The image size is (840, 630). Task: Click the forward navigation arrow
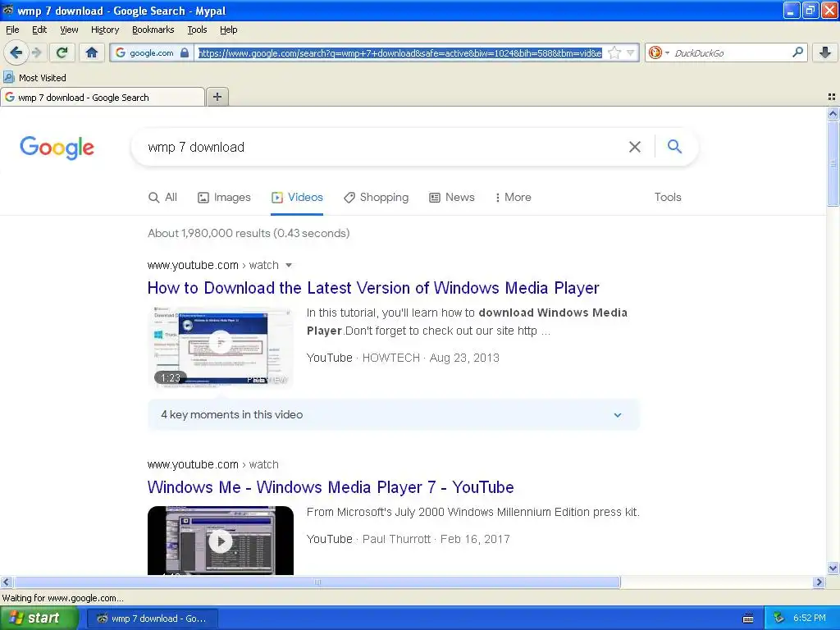(36, 52)
